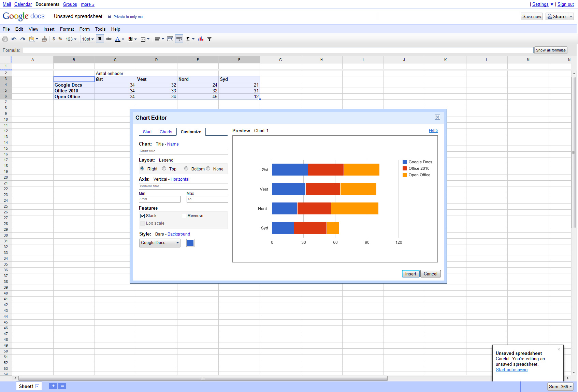578x392 pixels.
Task: Open the Google Docs series dropdown
Action: pyautogui.click(x=160, y=243)
